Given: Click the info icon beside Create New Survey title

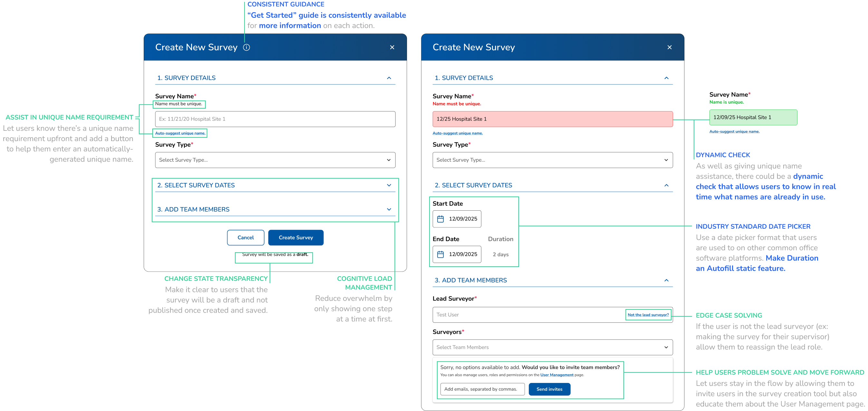Looking at the screenshot, I should point(246,47).
